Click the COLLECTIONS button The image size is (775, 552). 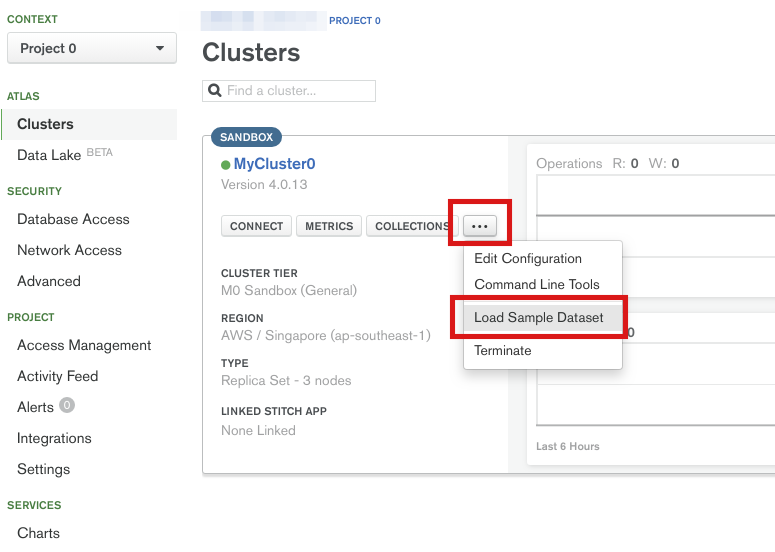[x=411, y=226]
